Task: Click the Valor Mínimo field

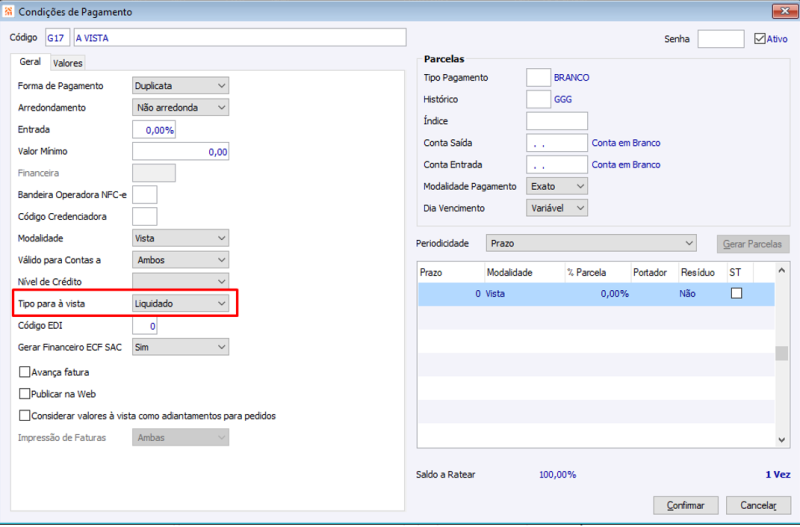Action: [181, 152]
